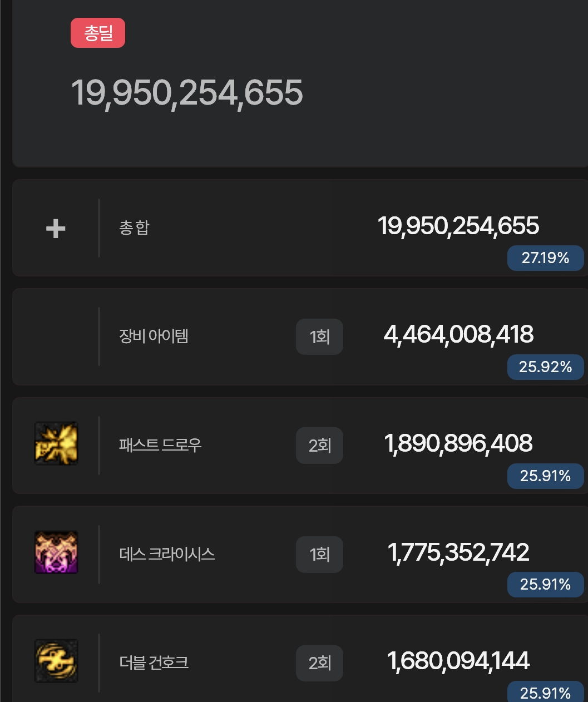The image size is (588, 702).
Task: Click the 25.91% badge for 패스트 드로우
Action: point(545,476)
